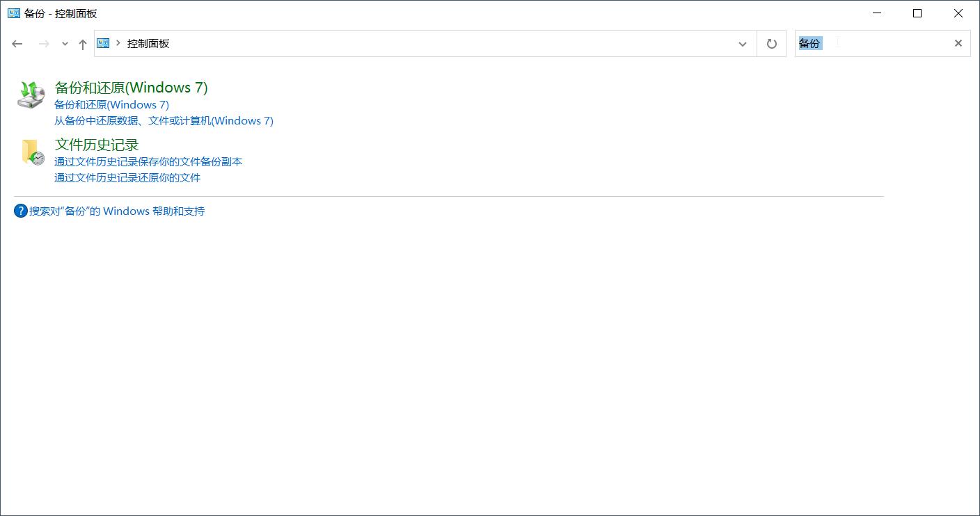Refresh the Control Panel view
This screenshot has height=516, width=980.
[771, 44]
